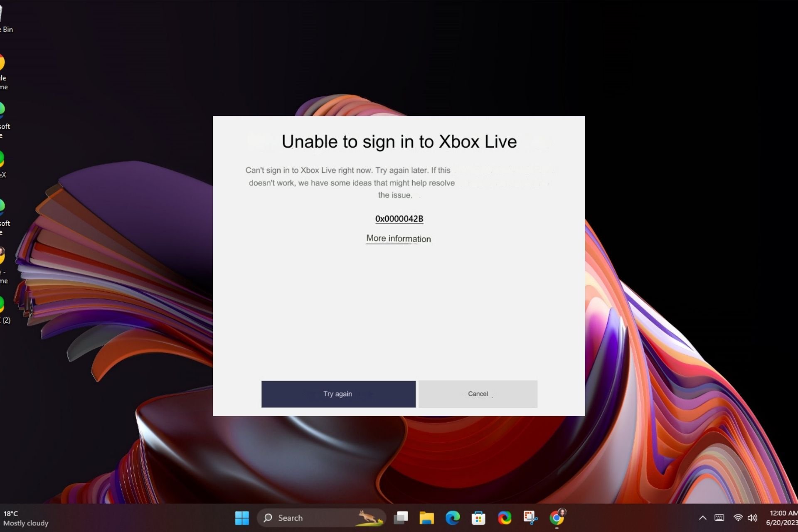The height and width of the screenshot is (532, 798).
Task: Click the Try again button
Action: tap(338, 394)
